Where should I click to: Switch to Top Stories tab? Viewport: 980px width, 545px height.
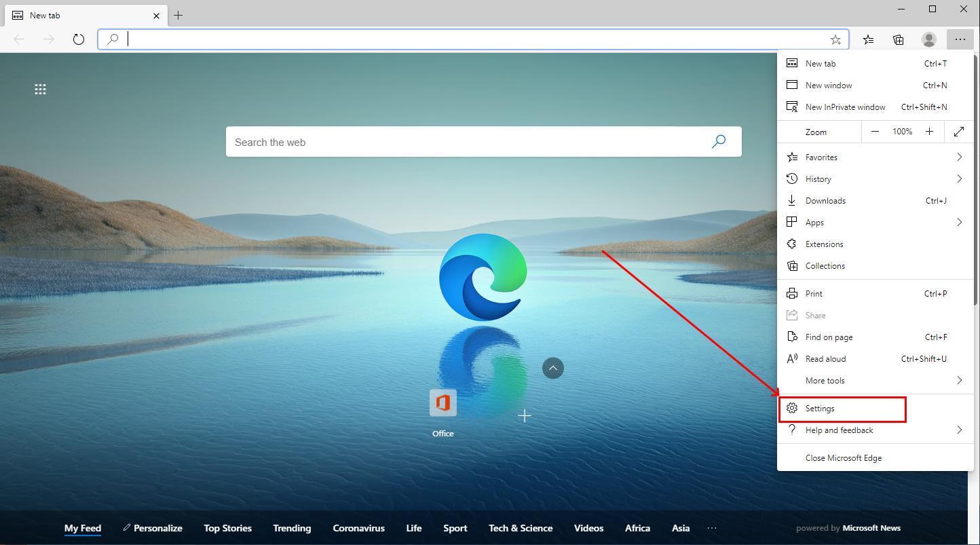click(x=227, y=528)
